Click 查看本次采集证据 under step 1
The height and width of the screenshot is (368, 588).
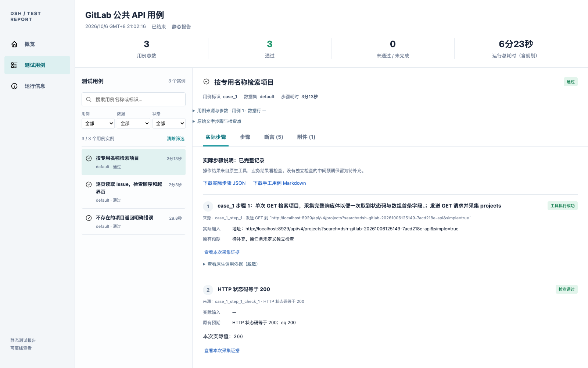point(222,252)
